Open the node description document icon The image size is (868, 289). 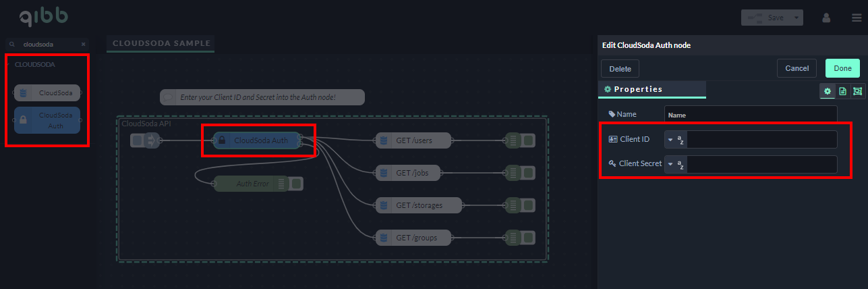tap(842, 90)
